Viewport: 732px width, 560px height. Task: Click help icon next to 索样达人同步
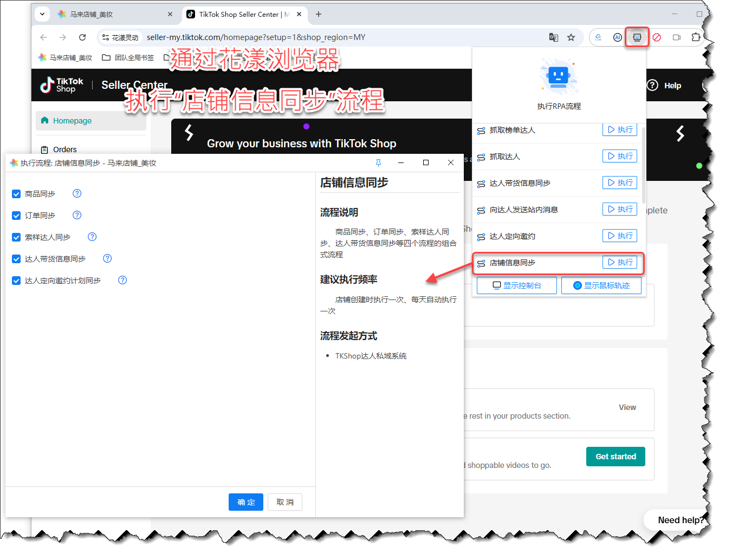coord(92,237)
